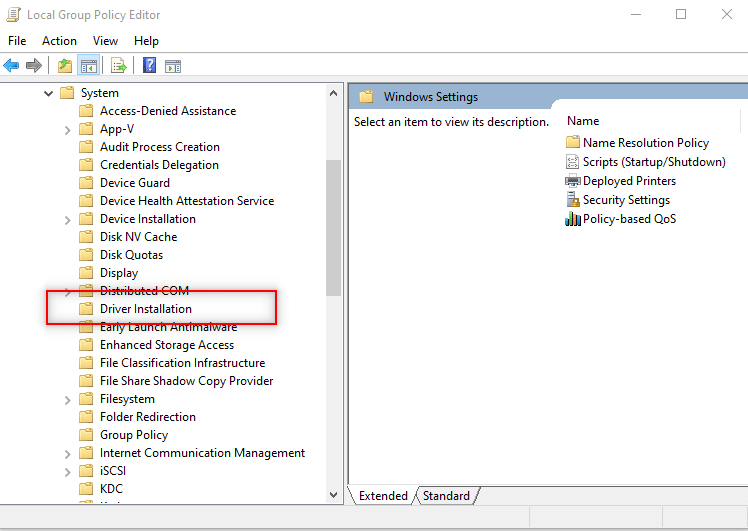
Task: Click the Forward arrow toolbar icon
Action: 34,65
